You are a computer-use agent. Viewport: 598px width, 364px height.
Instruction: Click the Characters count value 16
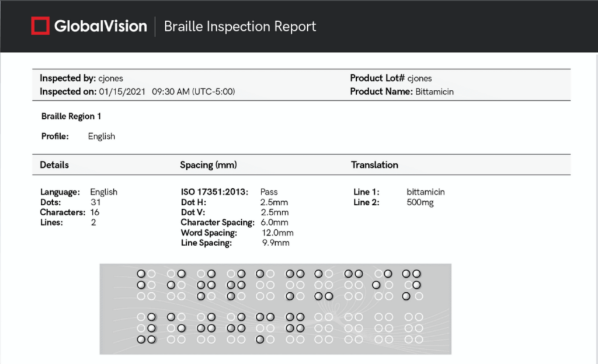click(x=96, y=212)
